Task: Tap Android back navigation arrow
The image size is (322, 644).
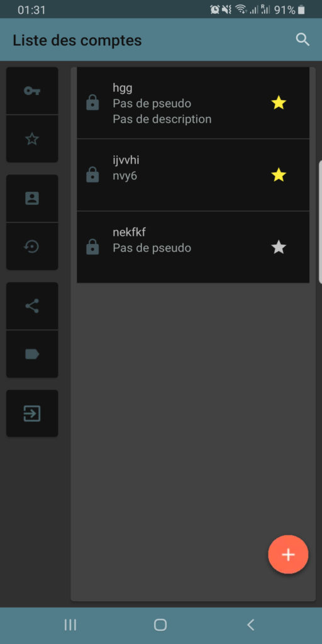Action: pos(250,625)
